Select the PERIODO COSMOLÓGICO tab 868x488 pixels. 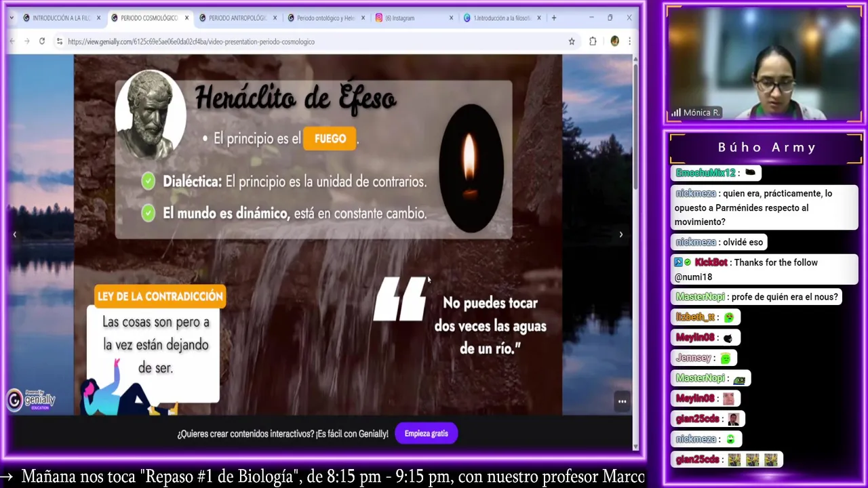click(x=144, y=18)
